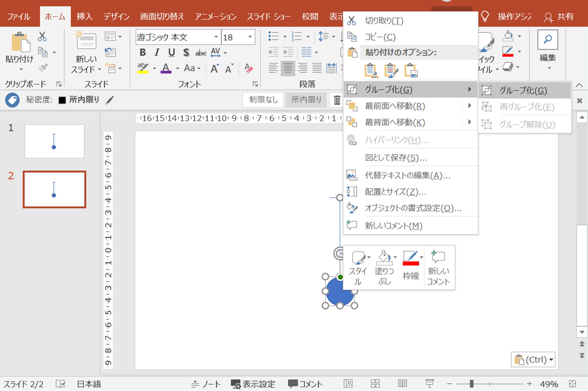Select Group in the submenu

pyautogui.click(x=523, y=90)
